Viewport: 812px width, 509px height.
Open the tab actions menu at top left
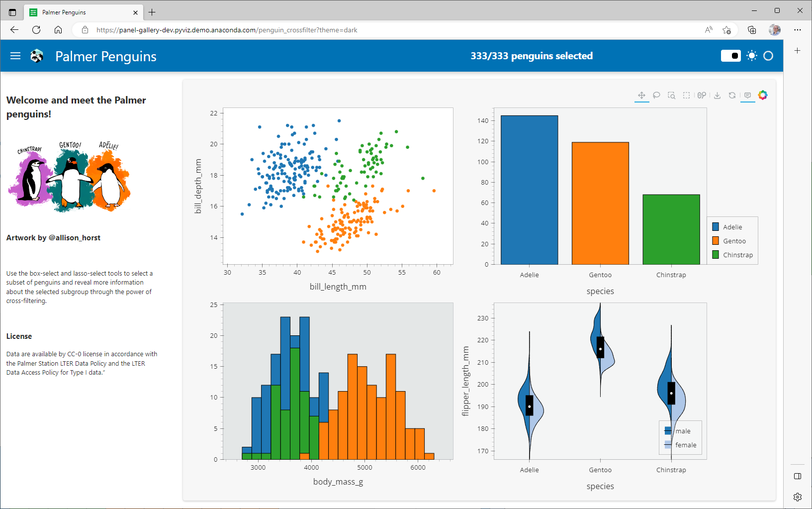[x=12, y=12]
